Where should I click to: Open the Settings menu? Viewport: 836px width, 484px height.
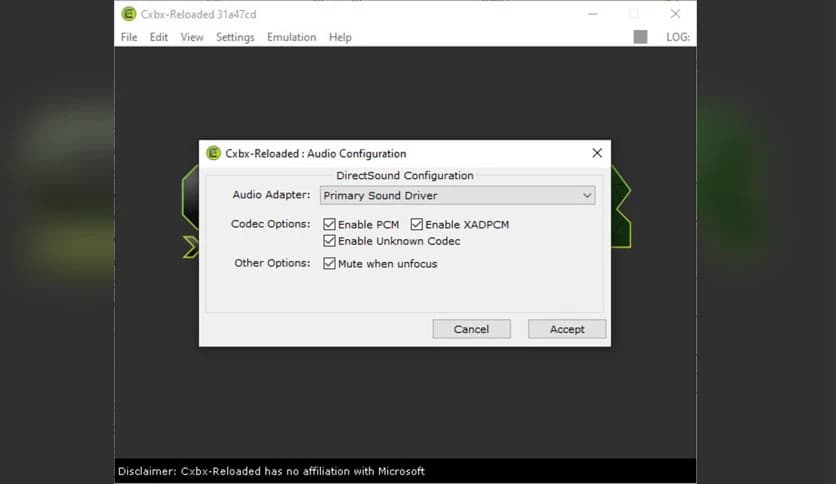[235, 37]
